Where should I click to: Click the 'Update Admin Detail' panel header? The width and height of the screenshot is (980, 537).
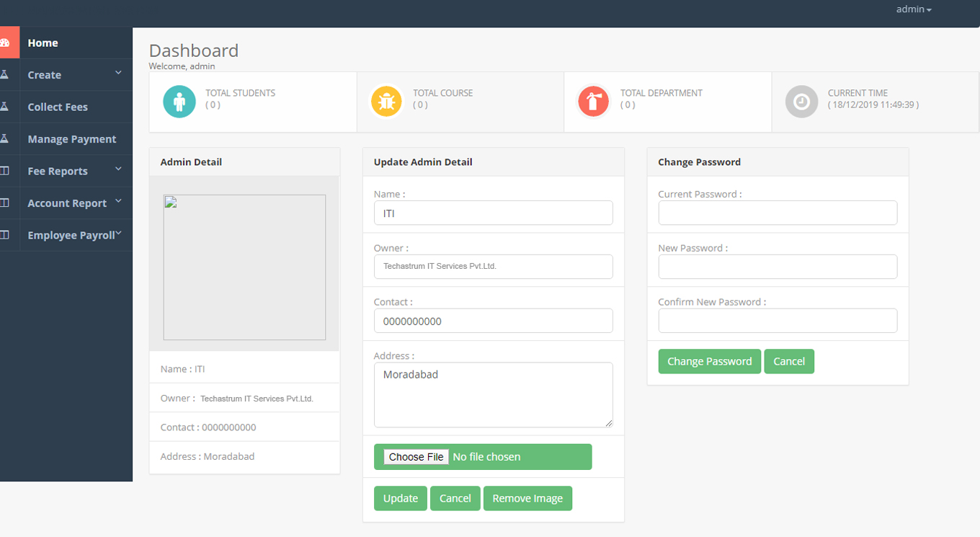[494, 162]
